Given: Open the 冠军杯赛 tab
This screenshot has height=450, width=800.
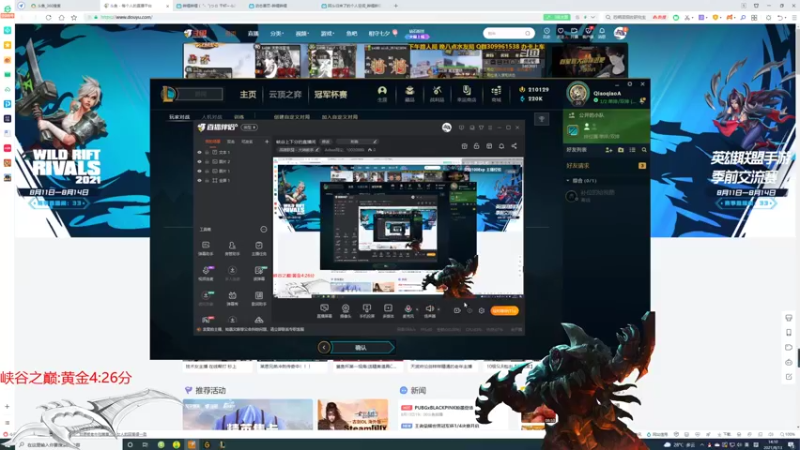Looking at the screenshot, I should tap(331, 94).
